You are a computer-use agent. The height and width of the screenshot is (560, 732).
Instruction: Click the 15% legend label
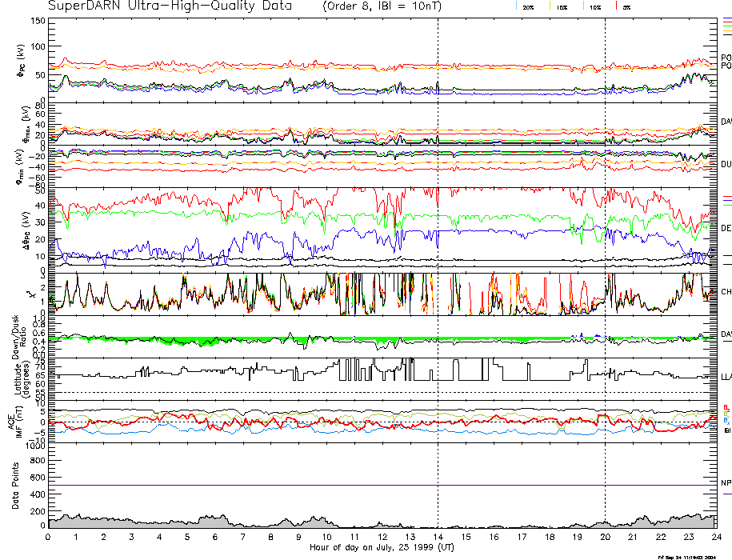(562, 7)
